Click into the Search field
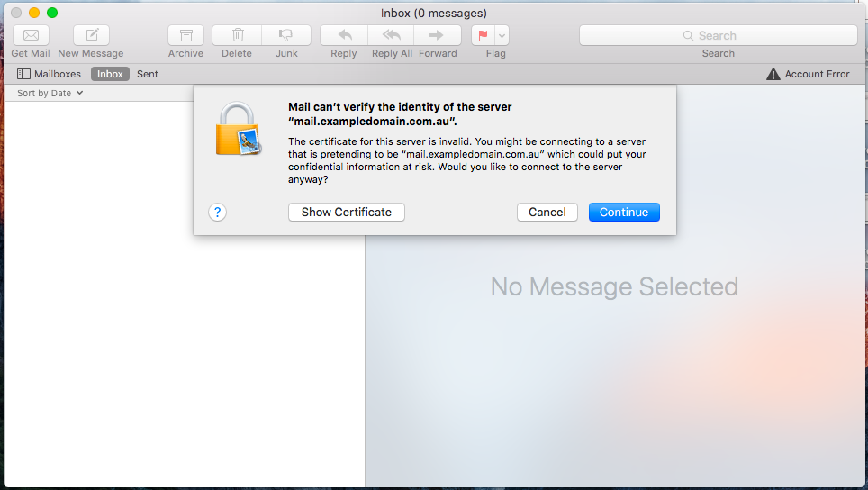The height and width of the screenshot is (490, 868). [x=718, y=35]
